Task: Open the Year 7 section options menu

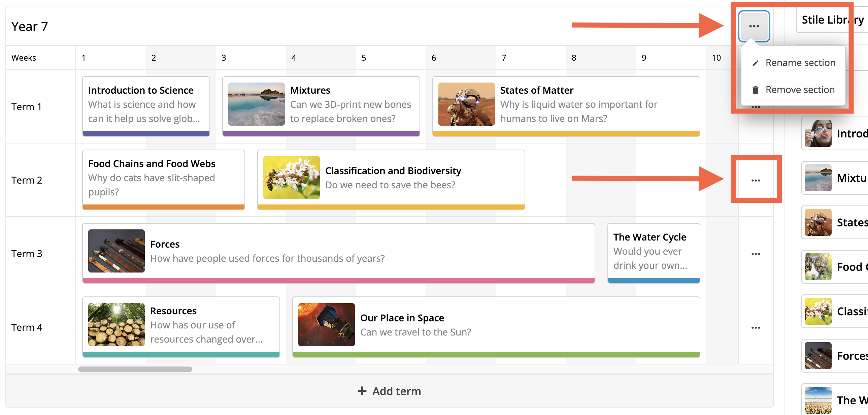Action: coord(754,26)
